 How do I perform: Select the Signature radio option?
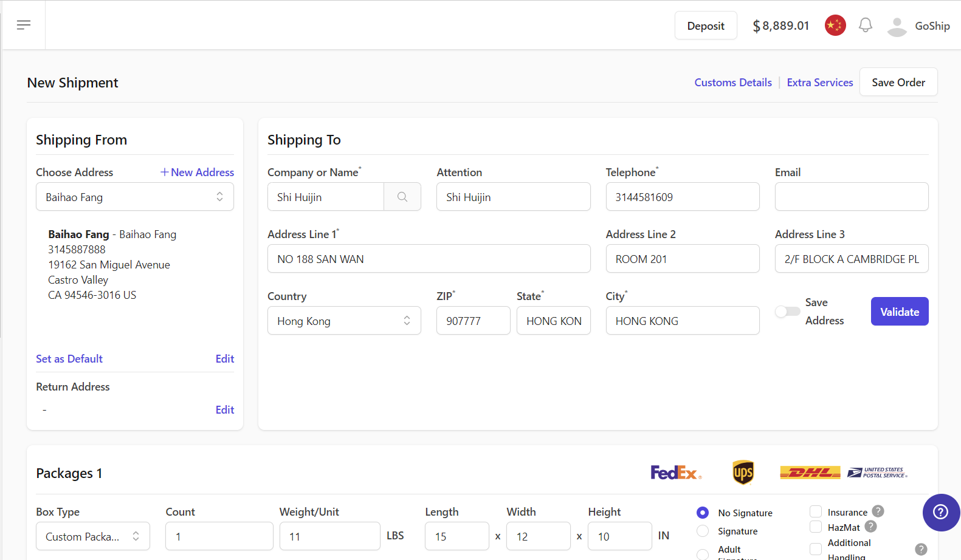tap(702, 531)
